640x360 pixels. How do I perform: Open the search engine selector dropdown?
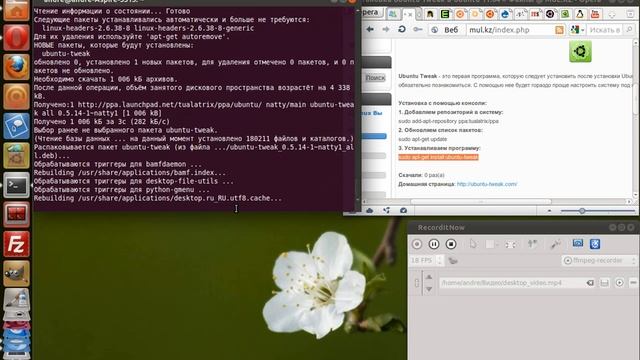pos(577,30)
